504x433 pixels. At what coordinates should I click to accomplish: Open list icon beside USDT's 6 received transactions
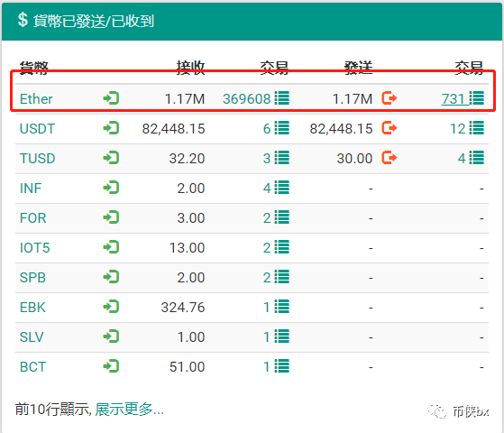click(x=282, y=128)
